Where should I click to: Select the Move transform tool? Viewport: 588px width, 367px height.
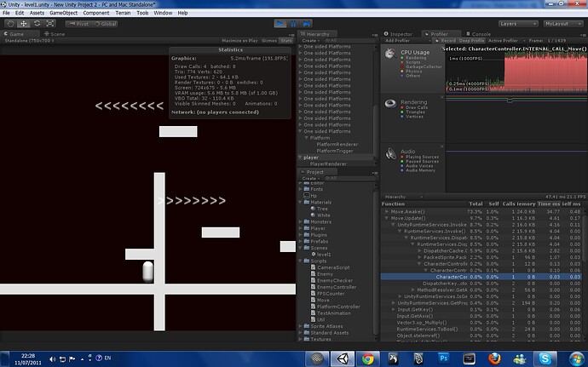(25, 24)
